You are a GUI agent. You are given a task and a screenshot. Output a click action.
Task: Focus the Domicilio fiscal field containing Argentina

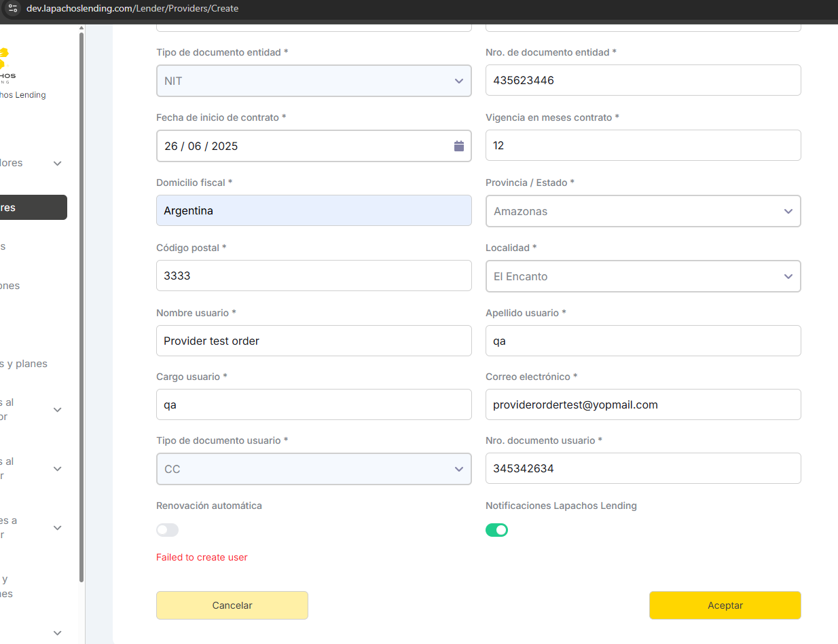click(x=314, y=211)
